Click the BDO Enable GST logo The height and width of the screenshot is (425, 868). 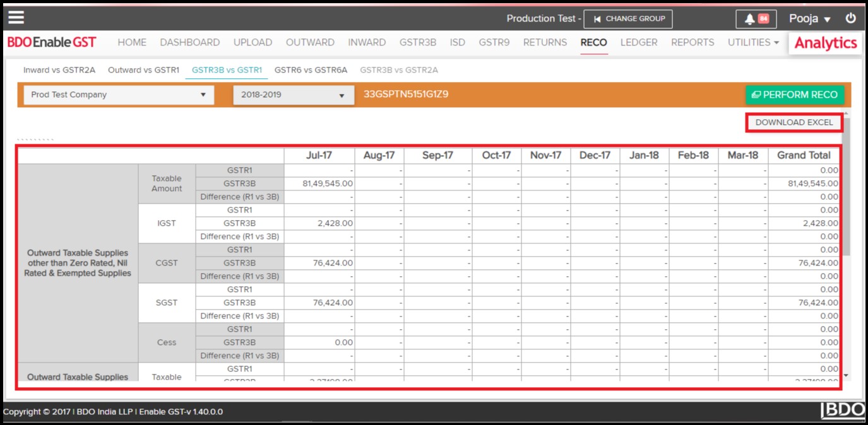pos(52,42)
